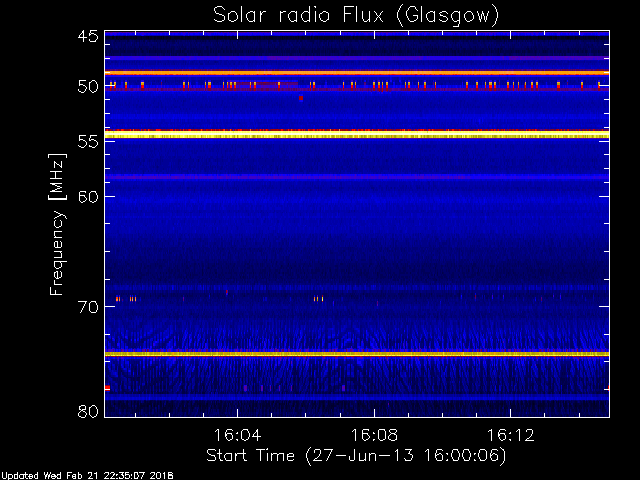Click the dark blue spectrogram area near 65 MHz
The height and width of the screenshot is (480, 640).
[x=356, y=250]
